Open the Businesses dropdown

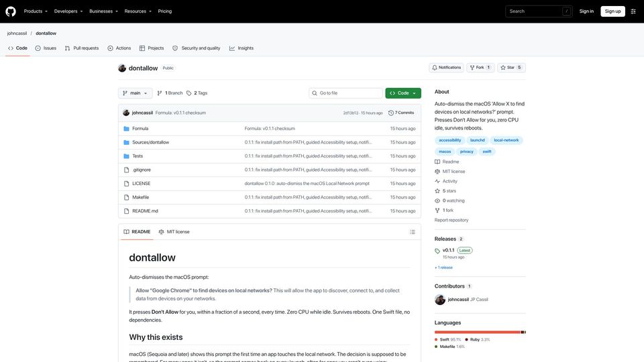pyautogui.click(x=103, y=11)
